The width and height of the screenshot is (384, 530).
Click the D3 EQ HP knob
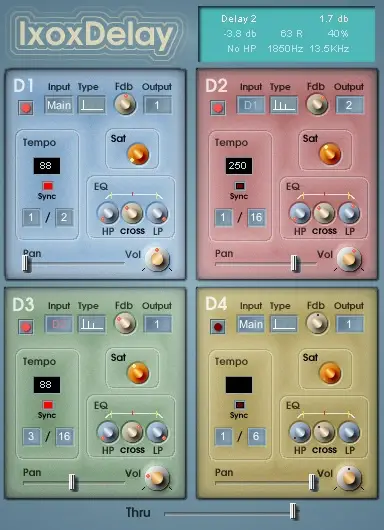pos(108,432)
